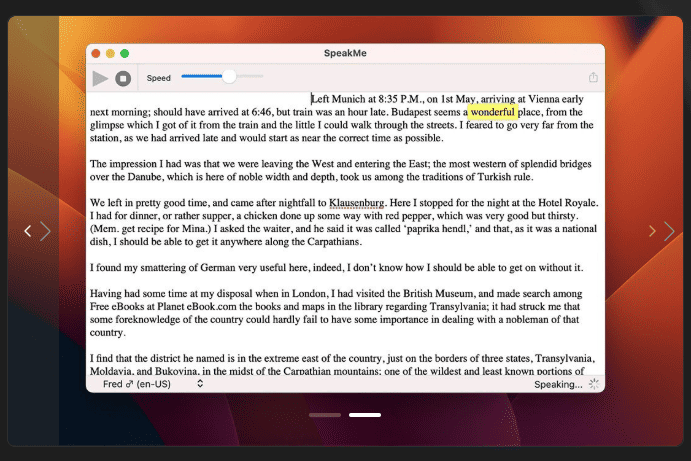Select the second page indicator dash
This screenshot has width=691, height=461.
[x=365, y=415]
